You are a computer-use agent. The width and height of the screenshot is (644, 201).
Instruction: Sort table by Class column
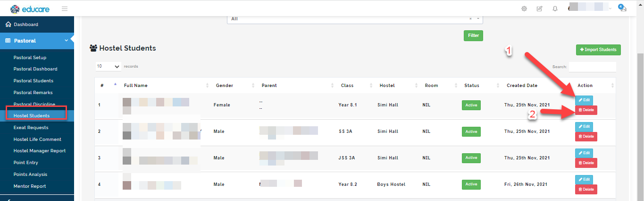click(x=355, y=86)
